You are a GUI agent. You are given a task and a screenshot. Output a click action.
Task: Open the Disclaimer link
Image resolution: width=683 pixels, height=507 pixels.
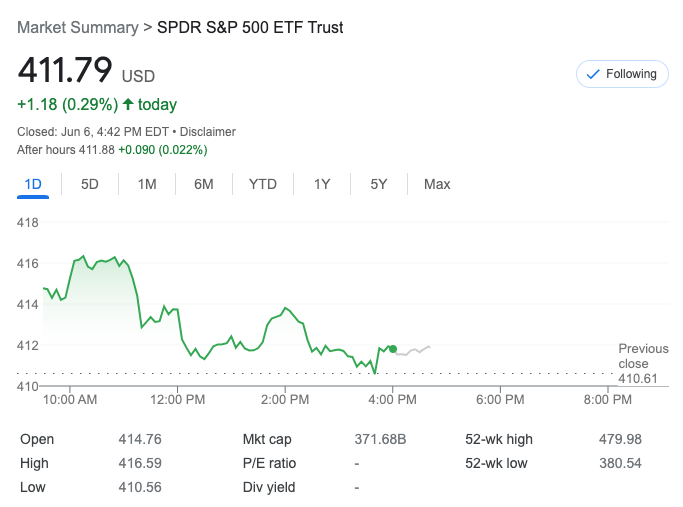[x=208, y=131]
